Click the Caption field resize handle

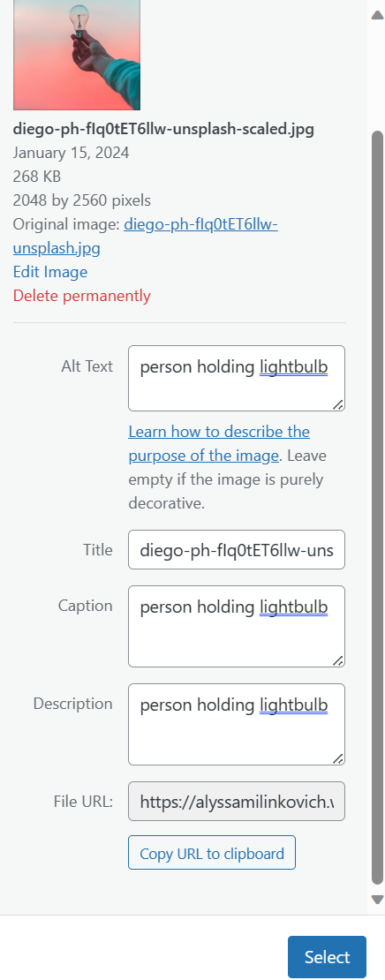click(338, 660)
